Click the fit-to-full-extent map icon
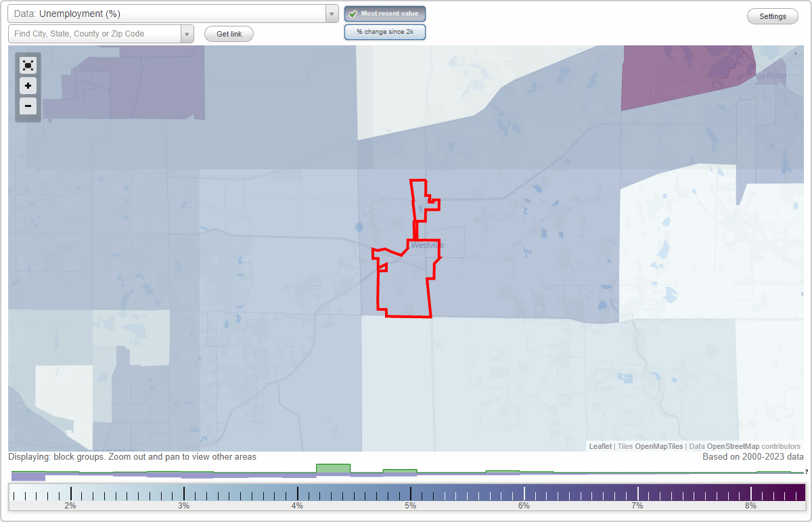Viewport: 812px width, 522px height. [x=28, y=65]
